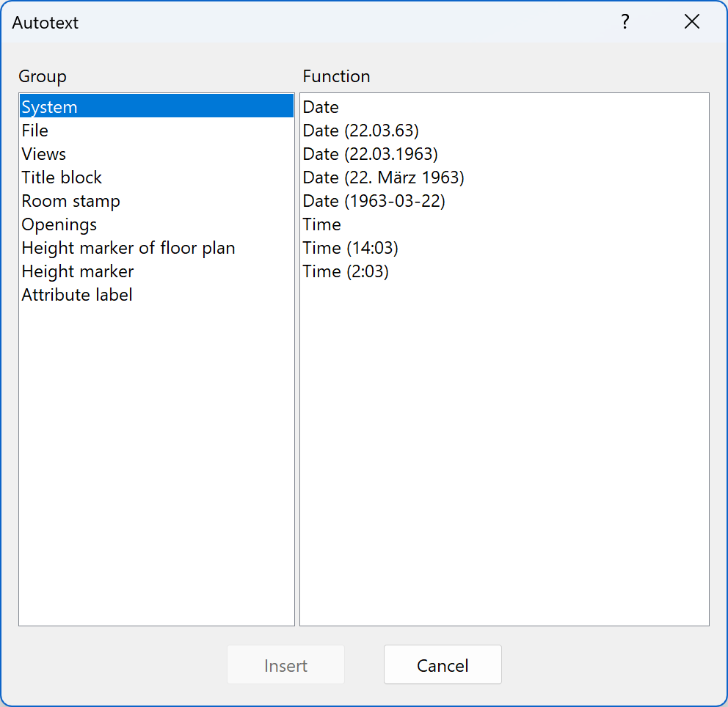728x707 pixels.
Task: Open the Attribute label group
Action: [77, 295]
